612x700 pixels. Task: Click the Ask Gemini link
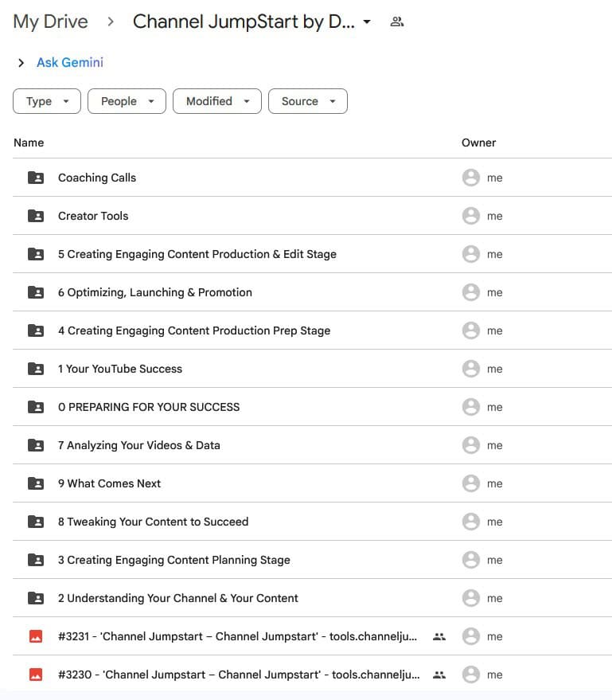point(70,63)
